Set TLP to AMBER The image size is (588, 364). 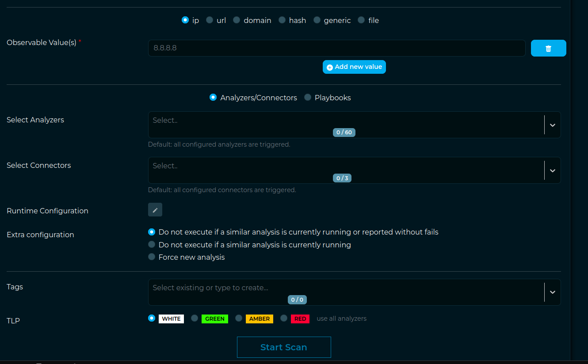pyautogui.click(x=239, y=318)
